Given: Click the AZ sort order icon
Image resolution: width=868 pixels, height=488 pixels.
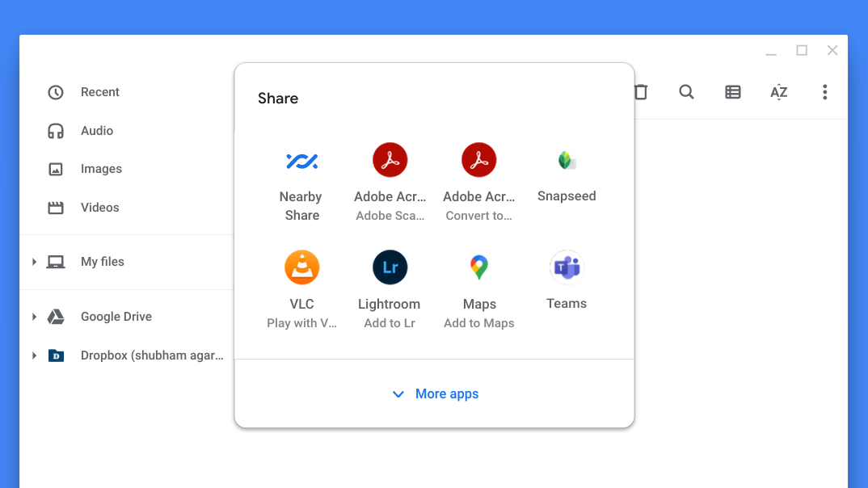Looking at the screenshot, I should [778, 92].
